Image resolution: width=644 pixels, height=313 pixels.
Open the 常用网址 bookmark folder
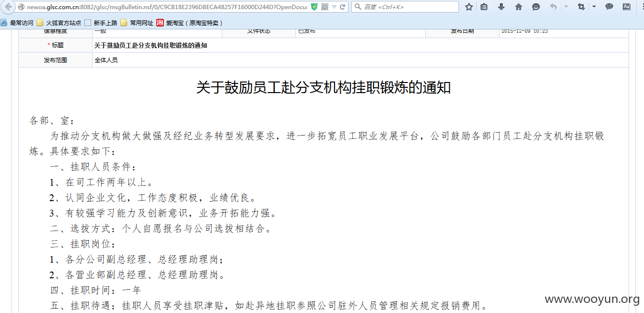(137, 23)
